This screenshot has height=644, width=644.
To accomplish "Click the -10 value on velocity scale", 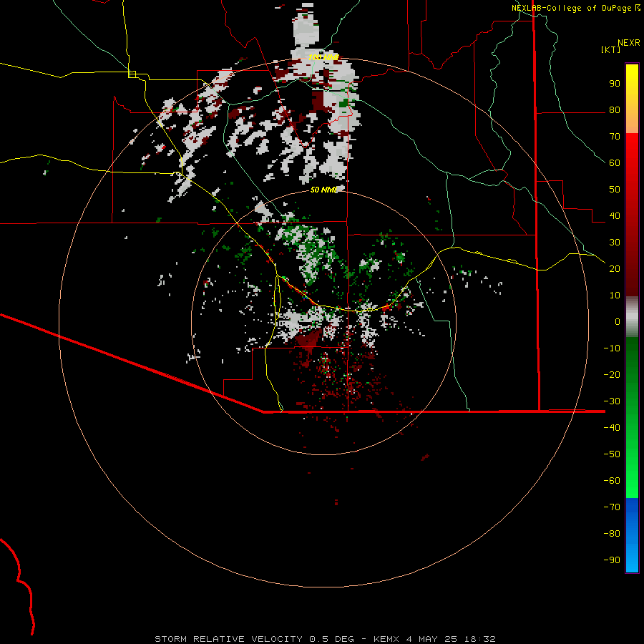I will pos(612,348).
